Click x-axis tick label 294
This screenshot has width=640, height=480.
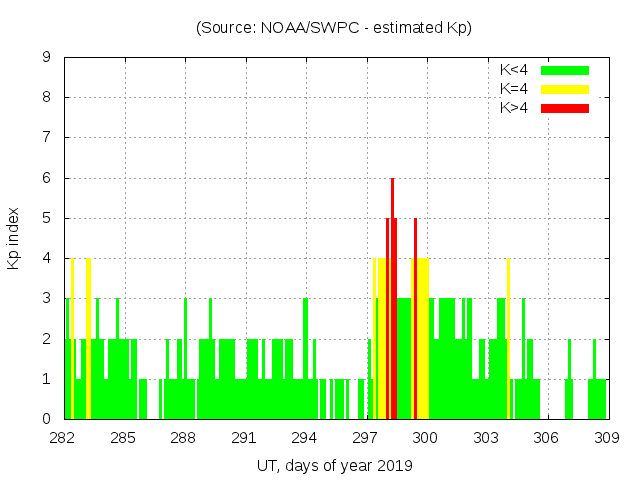[304, 438]
